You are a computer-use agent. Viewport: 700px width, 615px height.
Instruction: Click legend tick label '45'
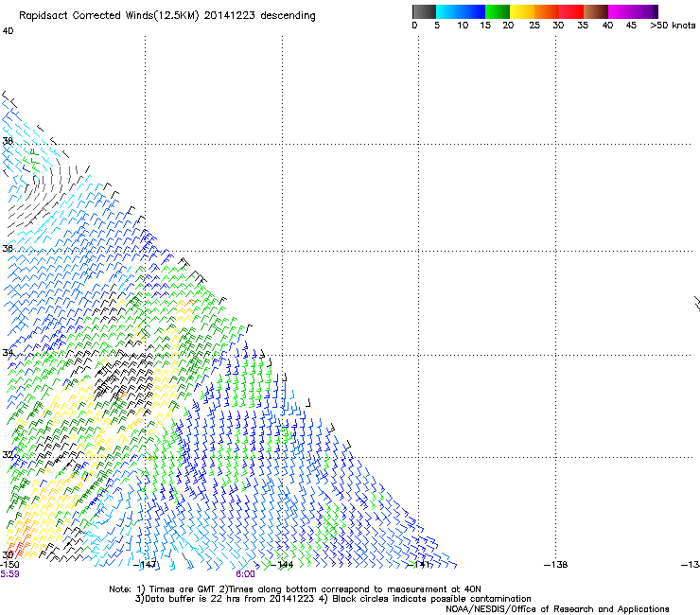631,26
